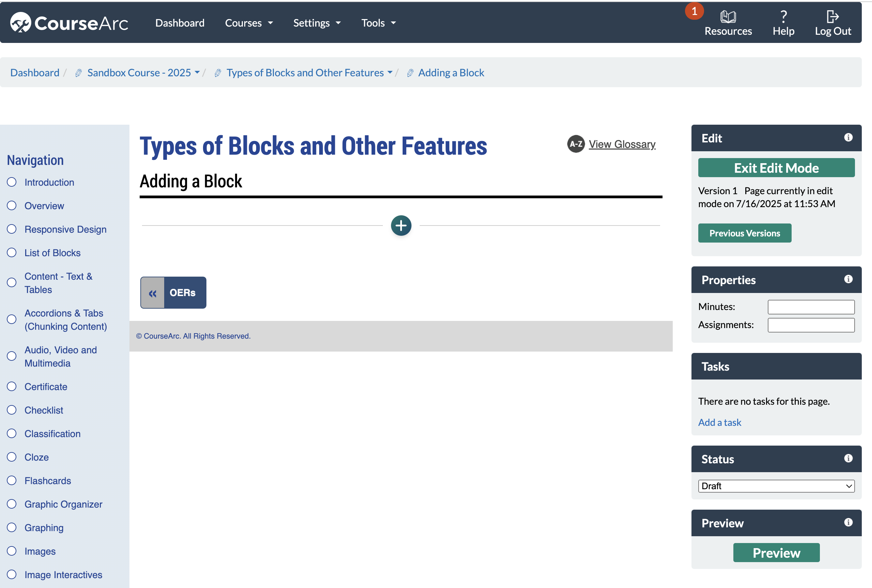This screenshot has width=872, height=588.
Task: Click the plus icon to add a block
Action: pos(401,226)
